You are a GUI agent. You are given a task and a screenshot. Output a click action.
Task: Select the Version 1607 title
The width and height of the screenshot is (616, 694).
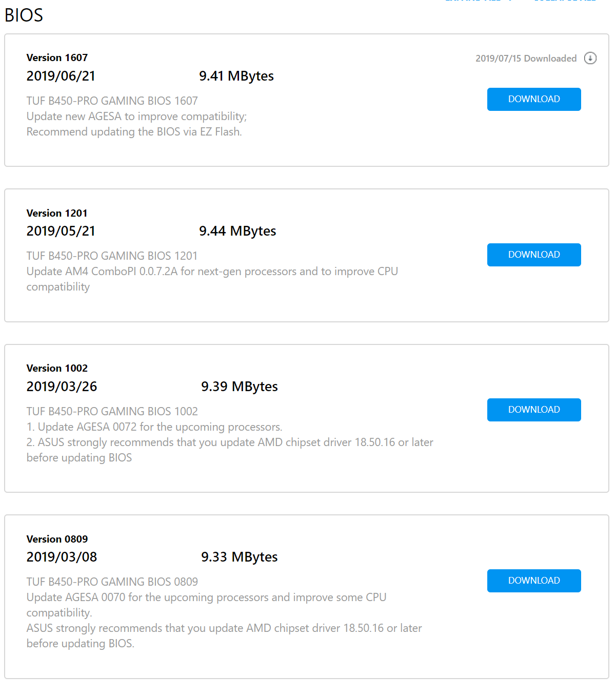click(57, 57)
